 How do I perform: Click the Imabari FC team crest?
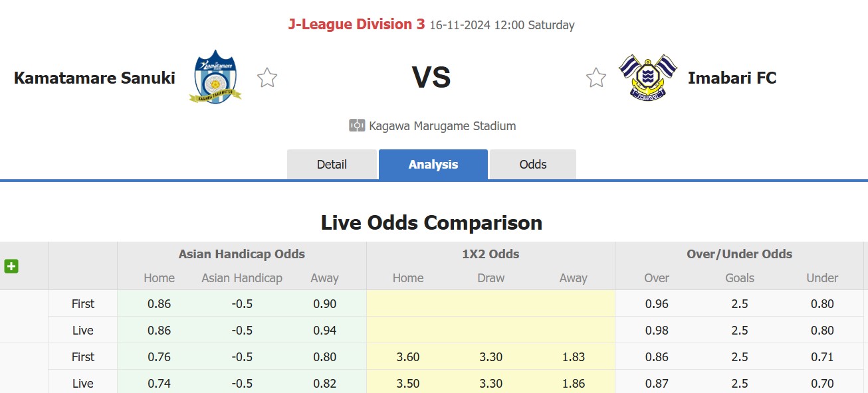647,77
